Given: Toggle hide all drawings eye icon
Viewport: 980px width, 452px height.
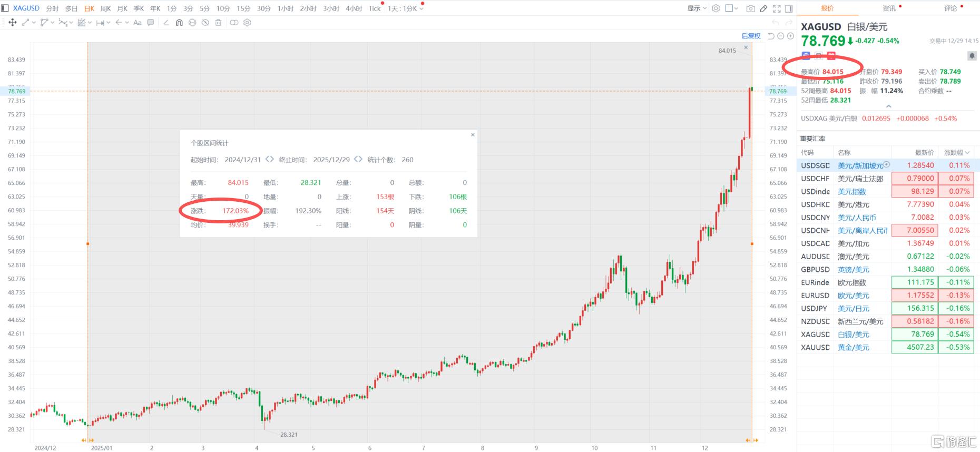Looking at the screenshot, I should tap(205, 23).
